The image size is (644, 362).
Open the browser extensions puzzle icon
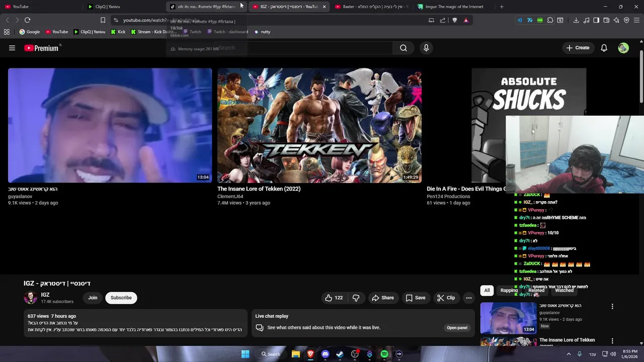(550, 20)
